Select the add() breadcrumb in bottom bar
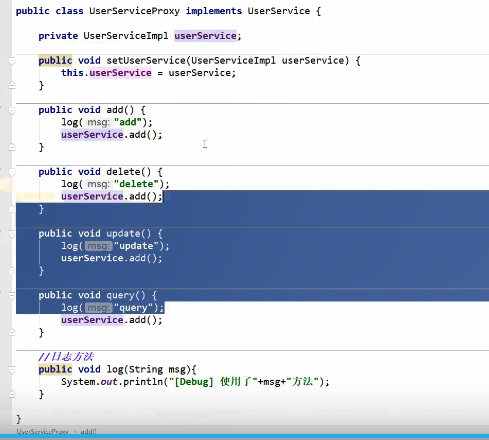Screen dimensions: 489x440 click(88, 431)
